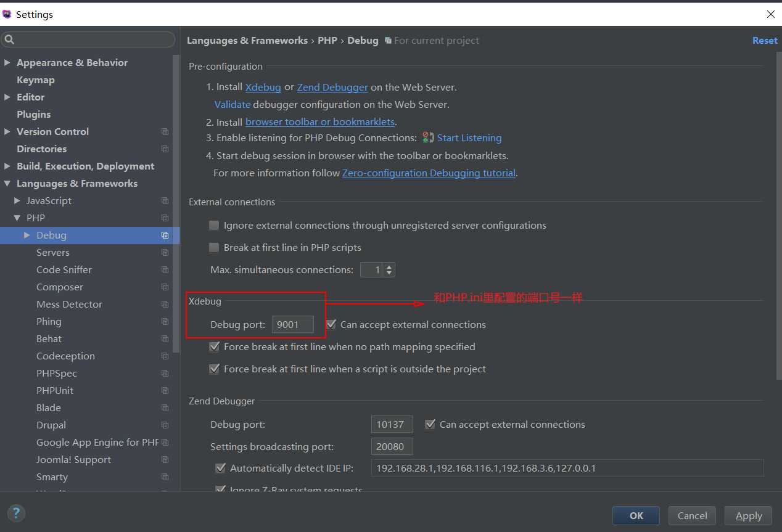This screenshot has height=532, width=782.
Task: Open Servers settings page
Action: [53, 252]
